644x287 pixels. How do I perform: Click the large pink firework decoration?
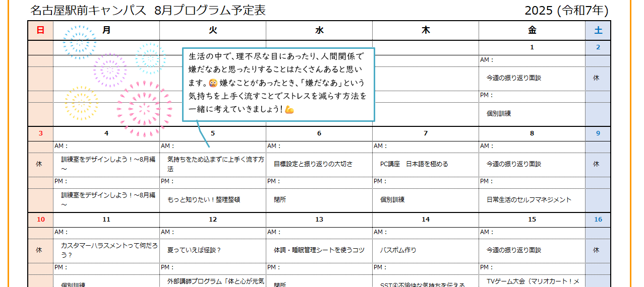tap(144, 109)
